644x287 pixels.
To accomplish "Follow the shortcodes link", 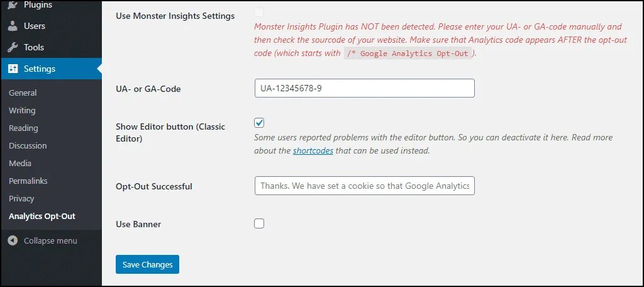I will tap(313, 151).
